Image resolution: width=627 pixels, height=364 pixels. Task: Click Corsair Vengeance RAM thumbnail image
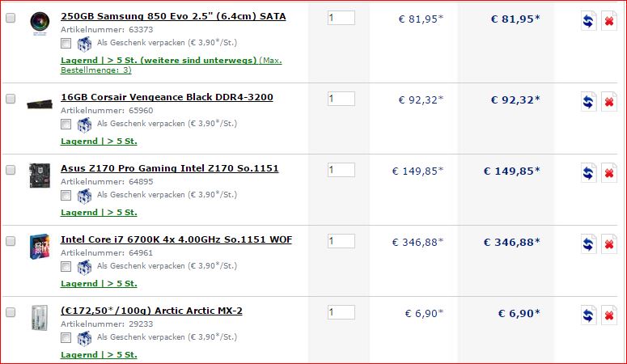[x=40, y=104]
